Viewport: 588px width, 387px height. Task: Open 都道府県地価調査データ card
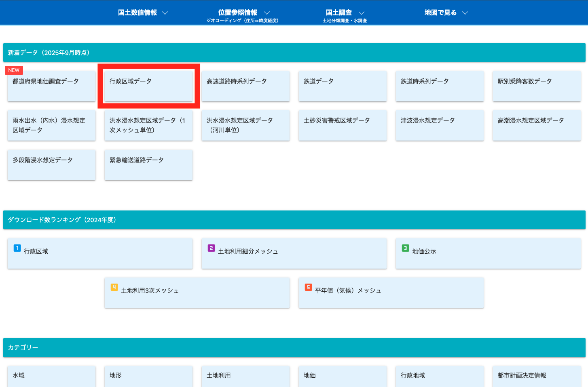(51, 86)
